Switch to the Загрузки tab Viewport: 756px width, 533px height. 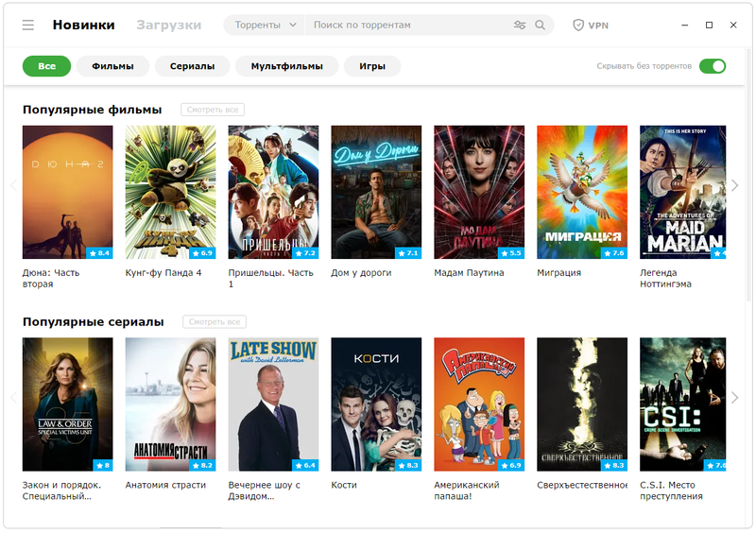click(169, 26)
